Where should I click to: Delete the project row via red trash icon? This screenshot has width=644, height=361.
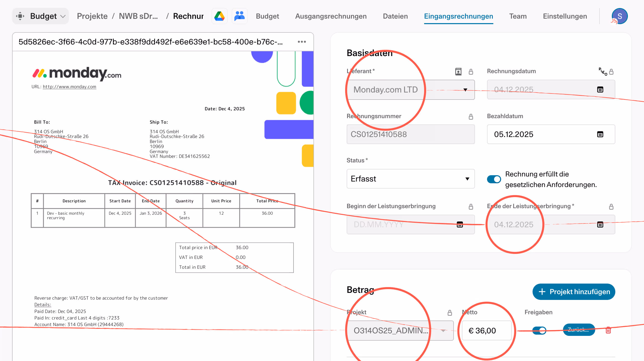pos(608,331)
